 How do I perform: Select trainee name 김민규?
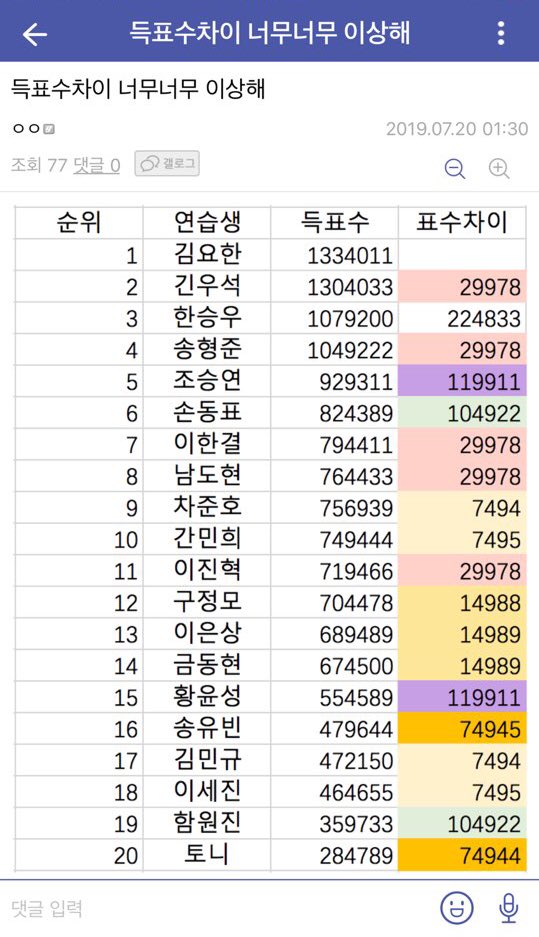click(x=207, y=761)
